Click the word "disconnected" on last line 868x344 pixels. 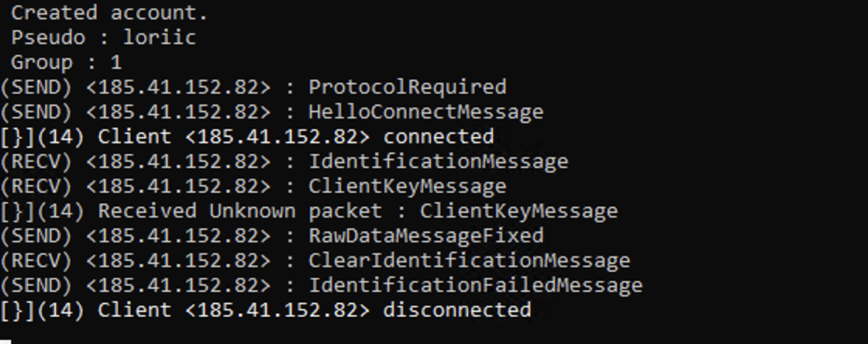(456, 310)
